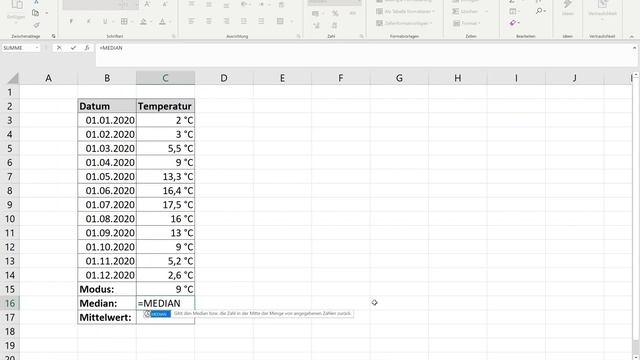
Task: Collapse the ribbon with caret arrow
Action: point(631,36)
